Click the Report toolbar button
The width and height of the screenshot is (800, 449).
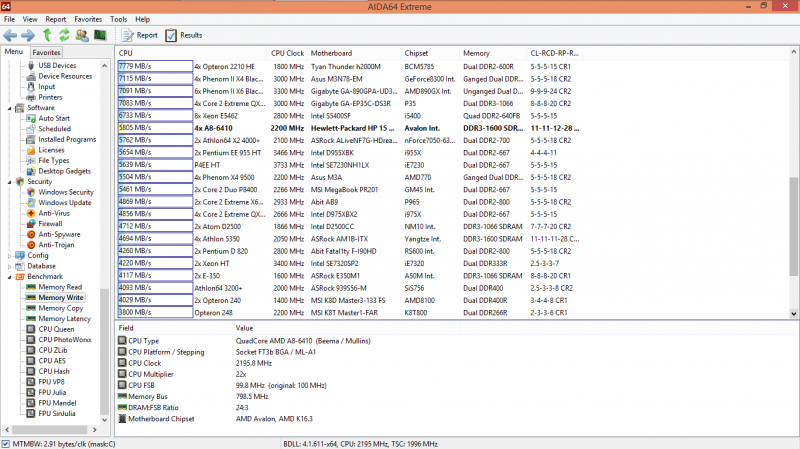[x=139, y=35]
